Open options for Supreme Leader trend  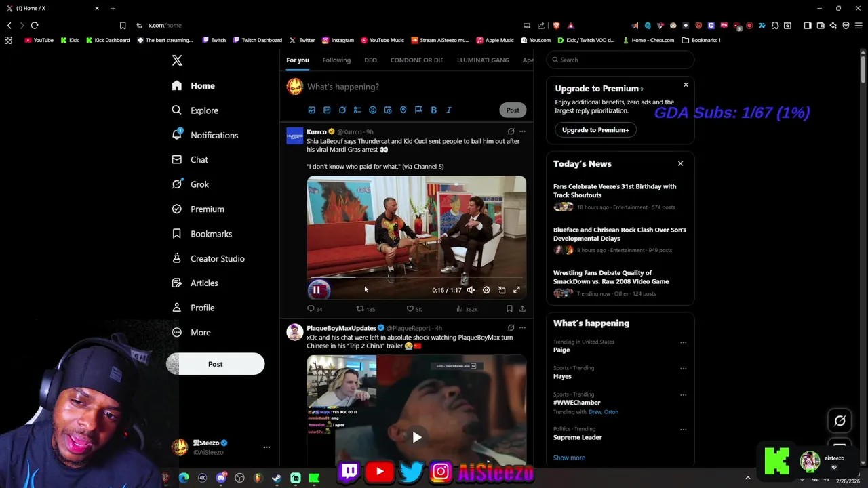[683, 430]
